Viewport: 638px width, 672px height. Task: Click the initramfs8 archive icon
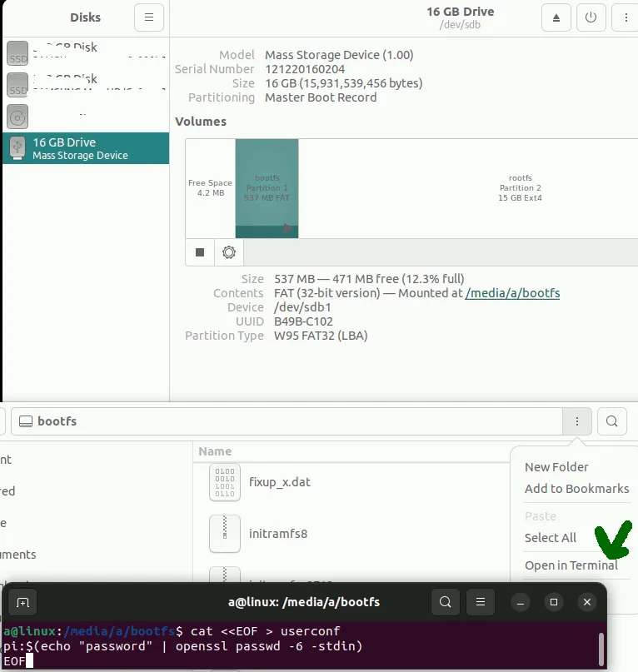(x=225, y=534)
